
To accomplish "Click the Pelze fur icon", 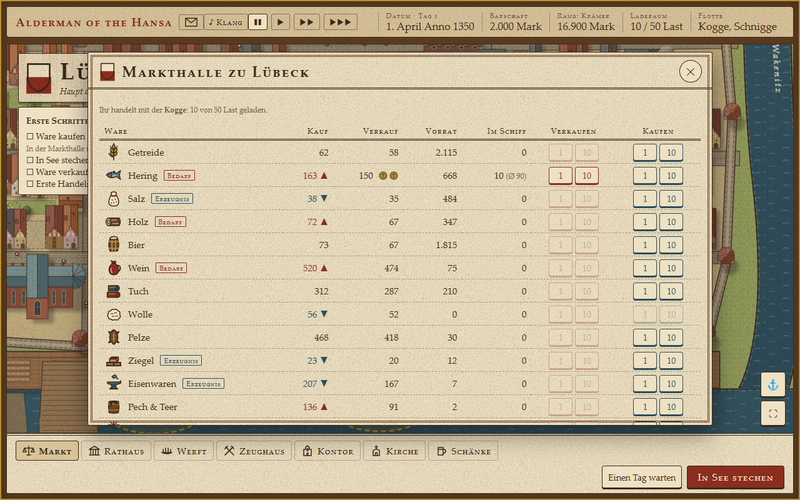I will (x=114, y=337).
